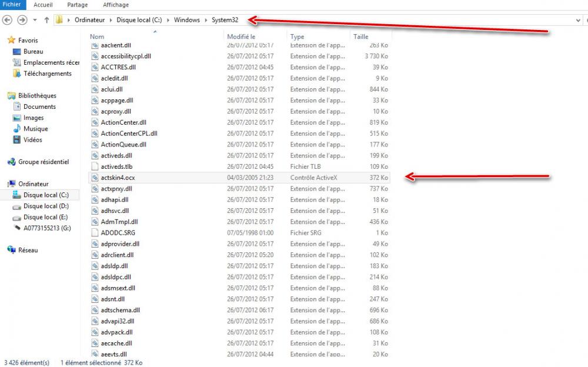This screenshot has height=367, width=588.
Task: Select AdmTmpl.dll file name
Action: [119, 222]
